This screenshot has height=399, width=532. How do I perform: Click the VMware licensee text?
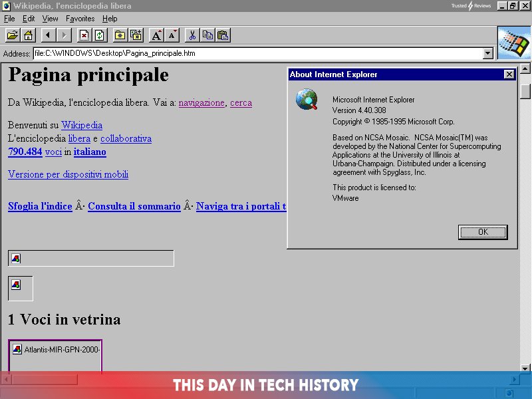345,198
